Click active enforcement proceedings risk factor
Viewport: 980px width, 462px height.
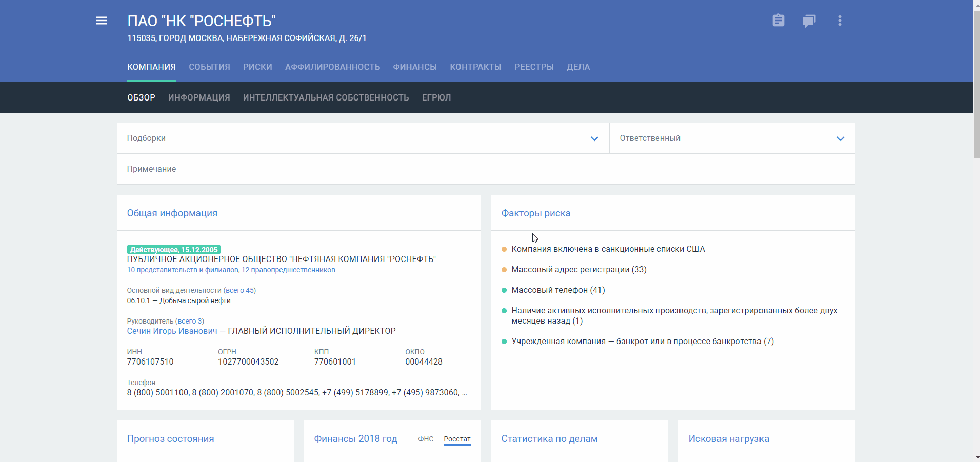click(x=674, y=315)
